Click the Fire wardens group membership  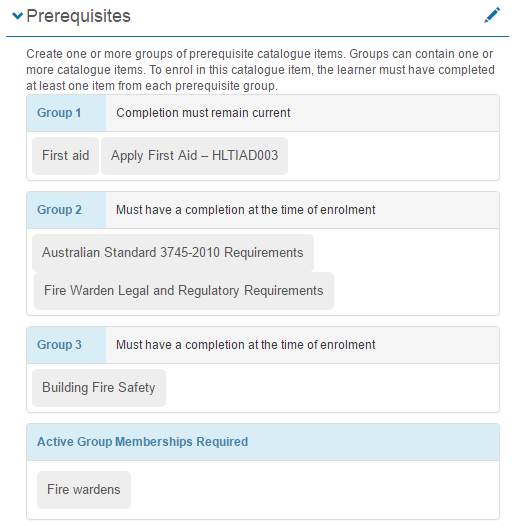(x=84, y=490)
